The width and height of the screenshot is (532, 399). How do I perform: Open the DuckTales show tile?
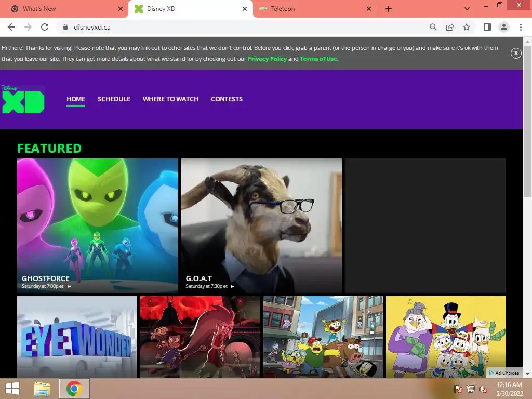[446, 337]
